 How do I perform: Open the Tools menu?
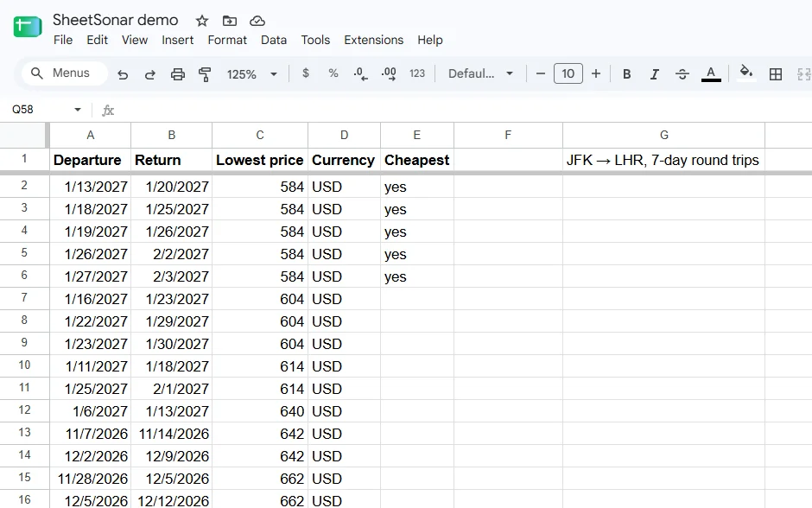pos(315,40)
